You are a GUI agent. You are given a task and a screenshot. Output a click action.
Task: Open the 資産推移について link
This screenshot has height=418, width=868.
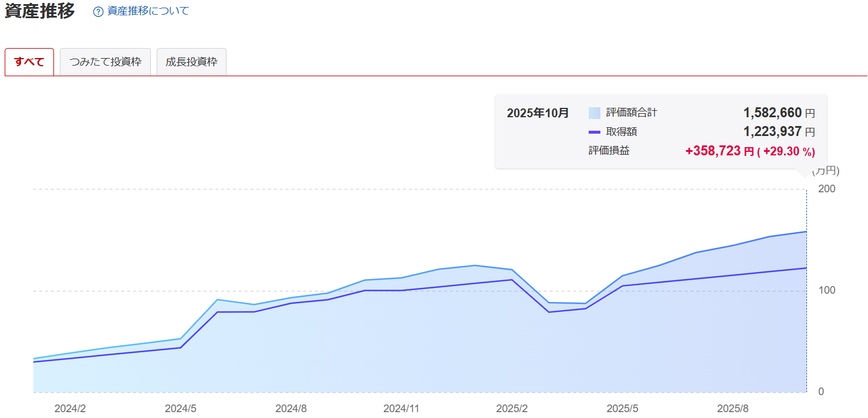click(x=148, y=11)
